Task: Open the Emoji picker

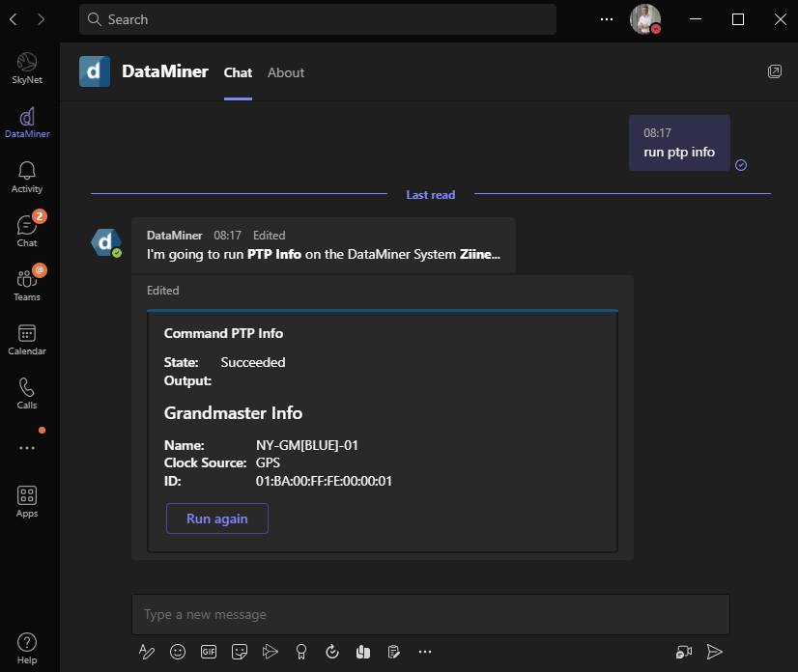Action: [178, 652]
